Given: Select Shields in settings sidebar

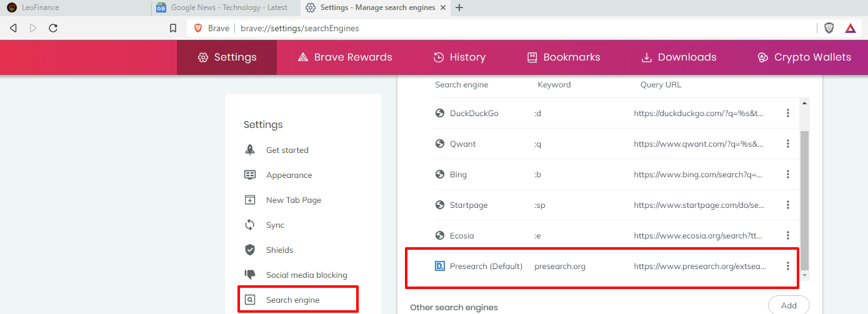Looking at the screenshot, I should pos(279,250).
